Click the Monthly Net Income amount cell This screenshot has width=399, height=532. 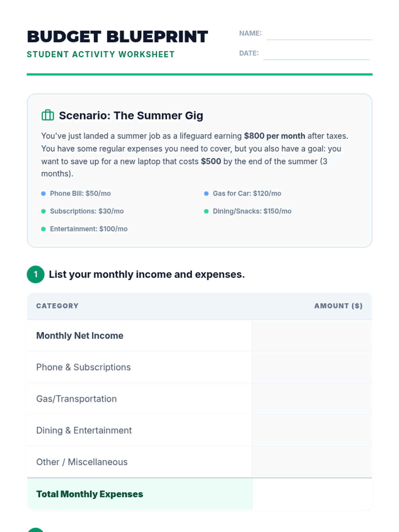click(x=312, y=335)
